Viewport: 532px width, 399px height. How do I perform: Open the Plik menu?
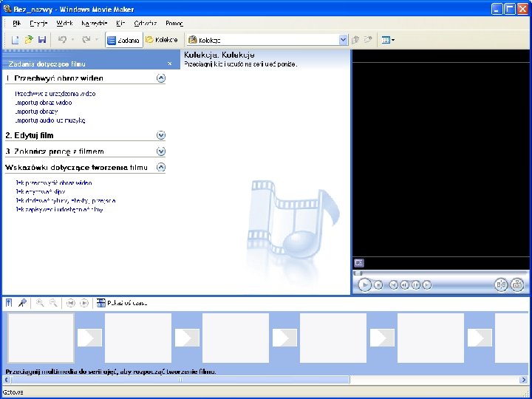(x=16, y=24)
